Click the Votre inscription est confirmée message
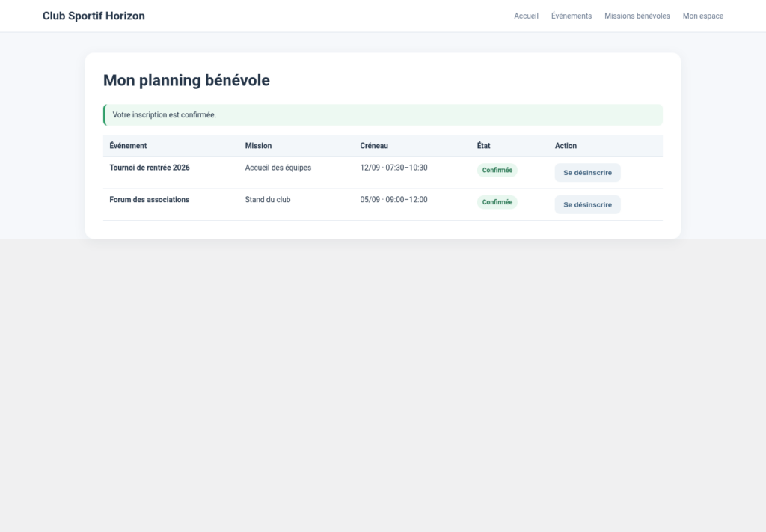Viewport: 766px width, 532px height. tap(382, 114)
